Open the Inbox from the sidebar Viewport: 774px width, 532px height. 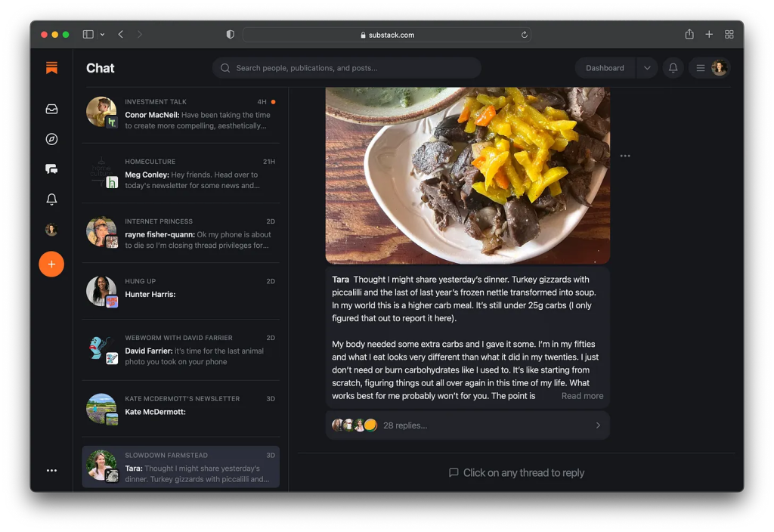(x=51, y=108)
